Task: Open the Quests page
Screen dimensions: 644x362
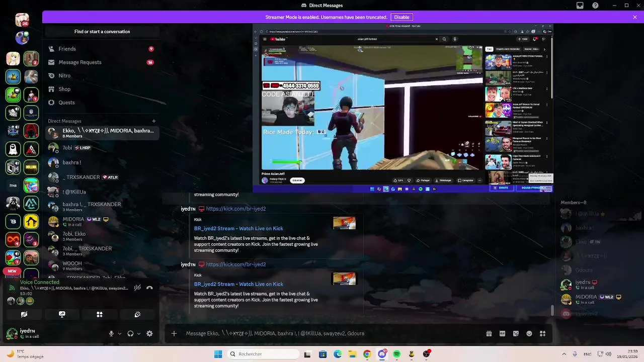Action: pyautogui.click(x=102, y=103)
